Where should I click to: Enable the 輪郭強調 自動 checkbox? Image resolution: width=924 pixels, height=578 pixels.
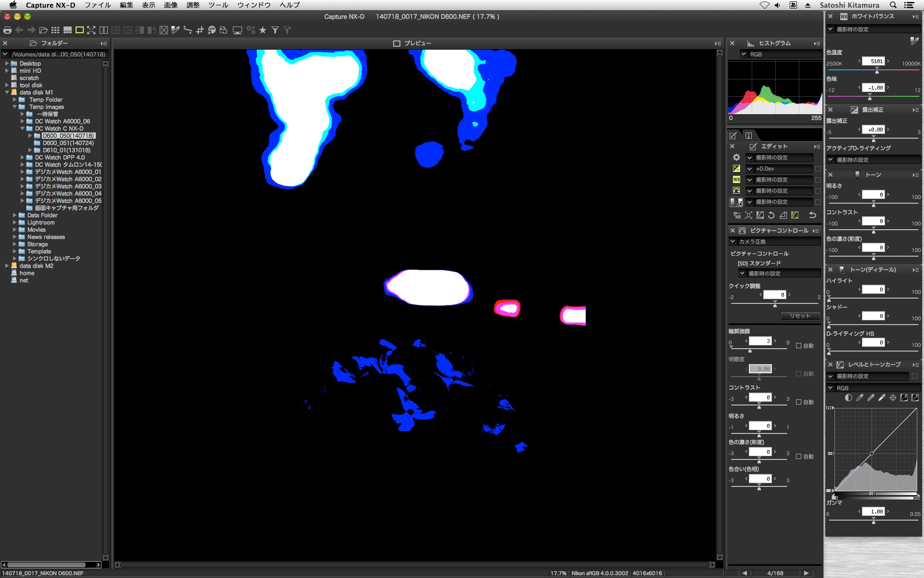coord(799,346)
